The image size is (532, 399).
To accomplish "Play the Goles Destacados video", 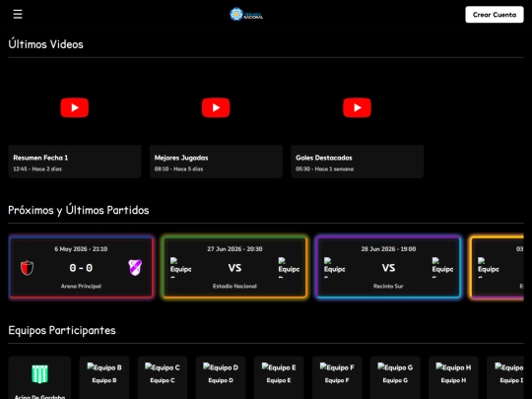I will coord(357,107).
